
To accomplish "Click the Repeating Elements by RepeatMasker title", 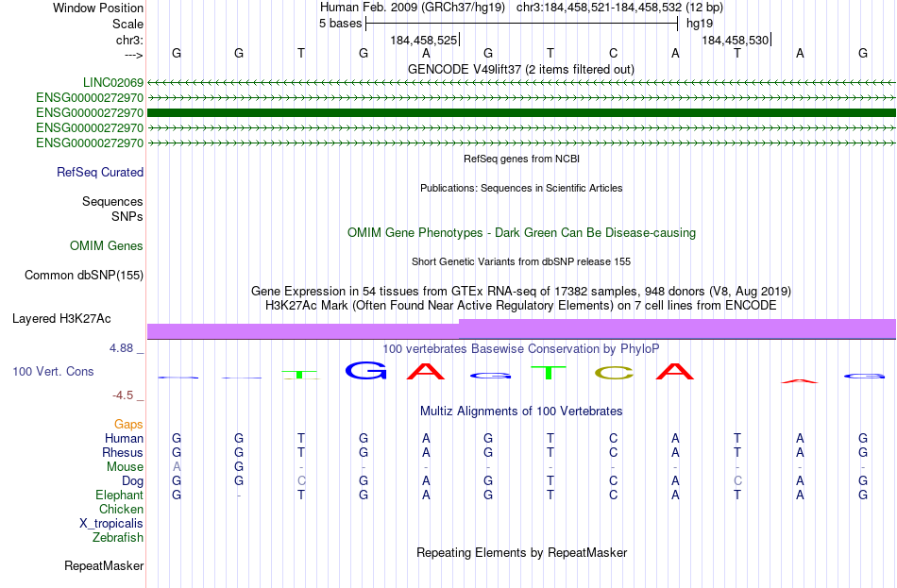I will pos(522,553).
